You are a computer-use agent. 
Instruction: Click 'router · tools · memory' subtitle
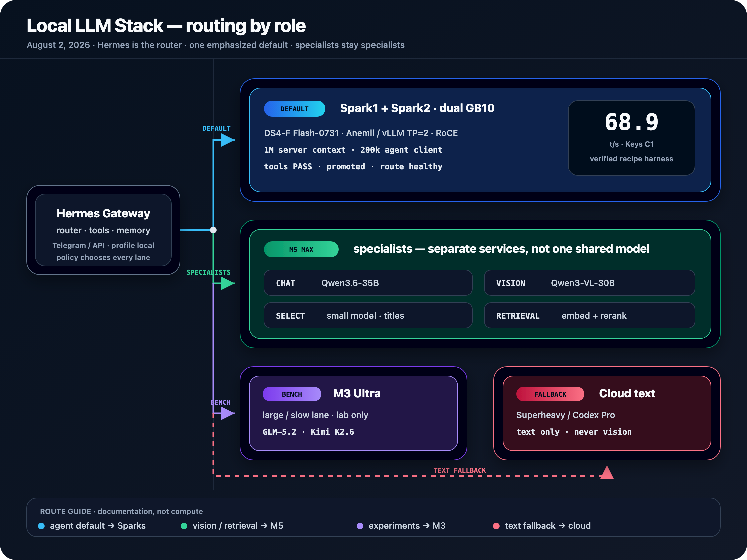coord(103,230)
